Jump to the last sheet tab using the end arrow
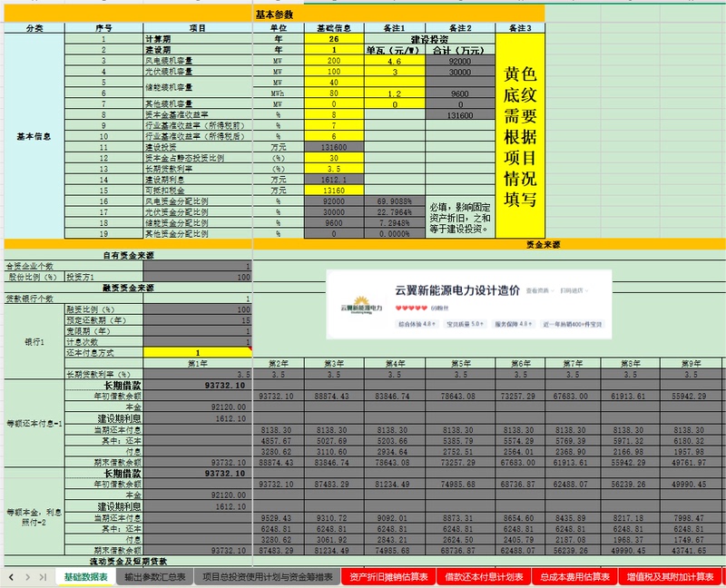The height and width of the screenshot is (588, 726). click(x=43, y=577)
